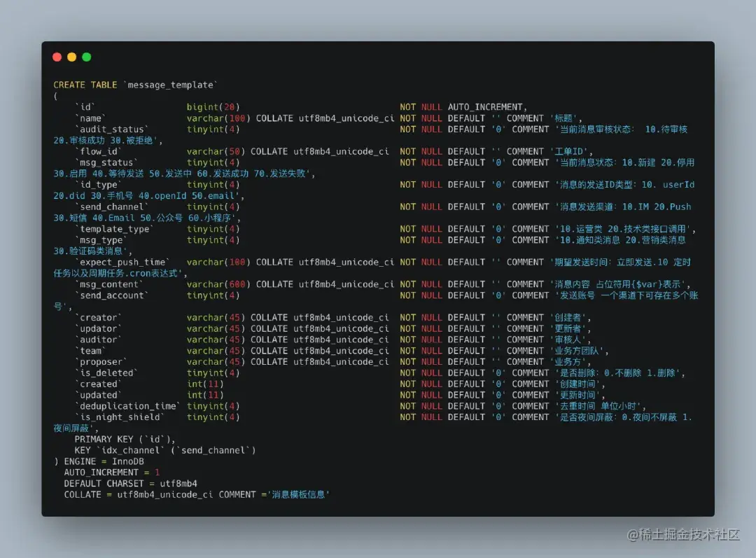The height and width of the screenshot is (558, 756).
Task: Click the expect_push_time column name
Action: [122, 263]
